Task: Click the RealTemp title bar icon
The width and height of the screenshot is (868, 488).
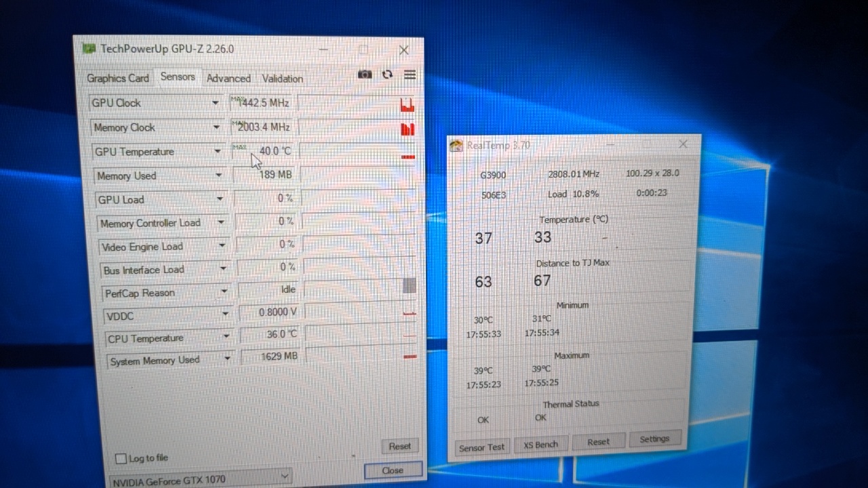Action: click(x=457, y=146)
